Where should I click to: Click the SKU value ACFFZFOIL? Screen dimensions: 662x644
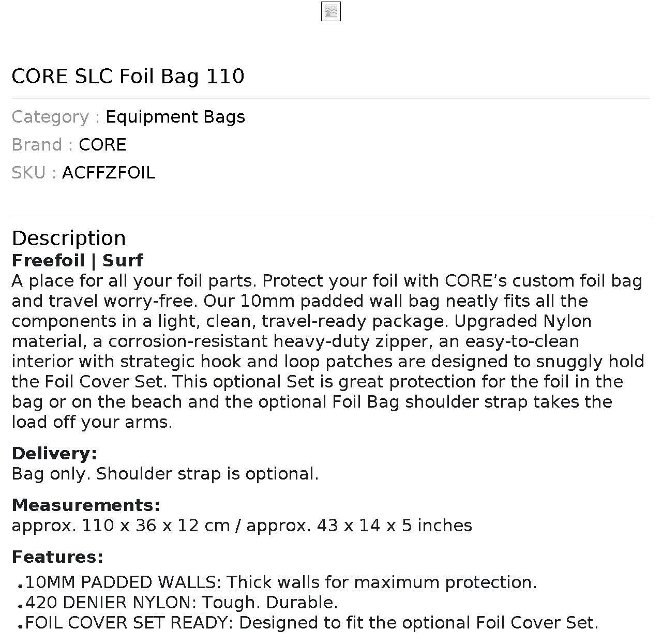pyautogui.click(x=109, y=173)
